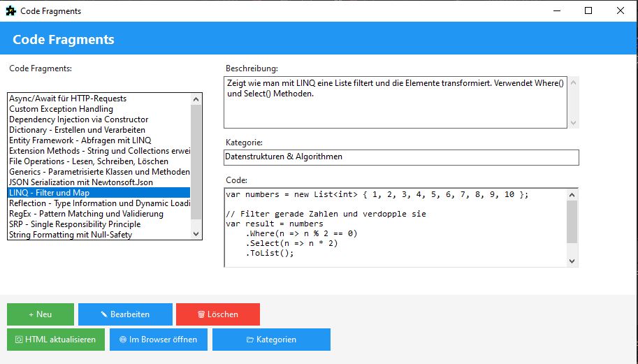
Task: Select String Formatting mit Null-Safety
Action: click(x=71, y=235)
